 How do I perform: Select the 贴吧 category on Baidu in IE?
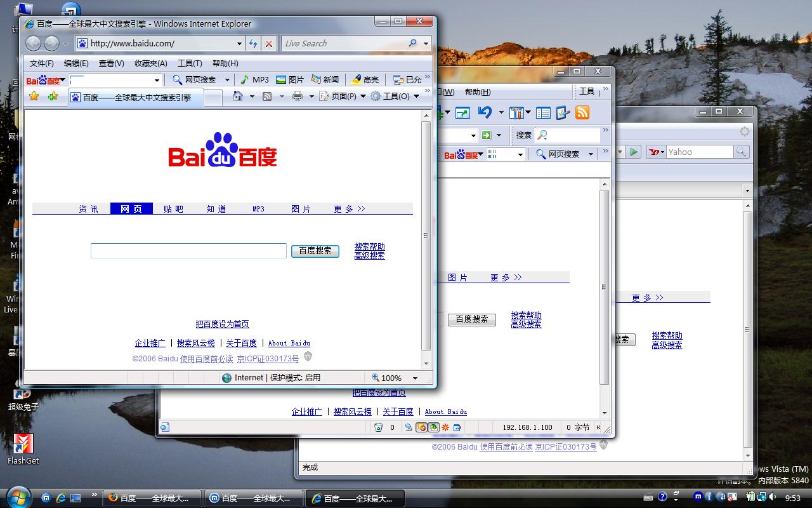173,209
